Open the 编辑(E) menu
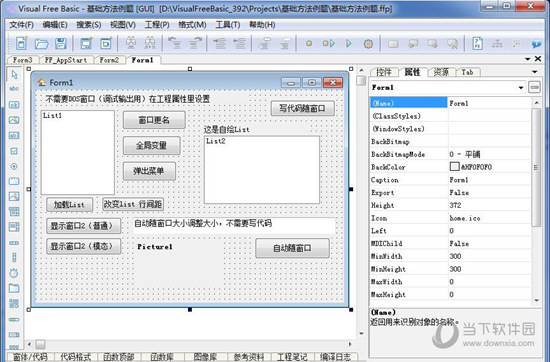Screen dimensions: 550x362 point(55,25)
